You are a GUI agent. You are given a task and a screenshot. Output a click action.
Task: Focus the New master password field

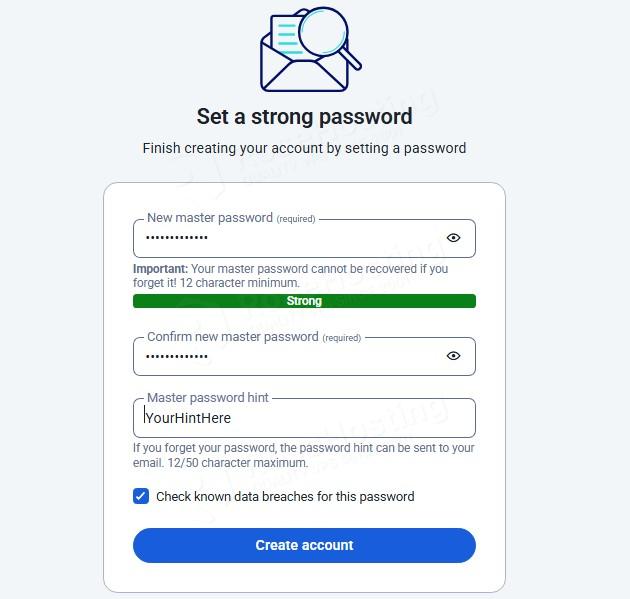pos(290,239)
